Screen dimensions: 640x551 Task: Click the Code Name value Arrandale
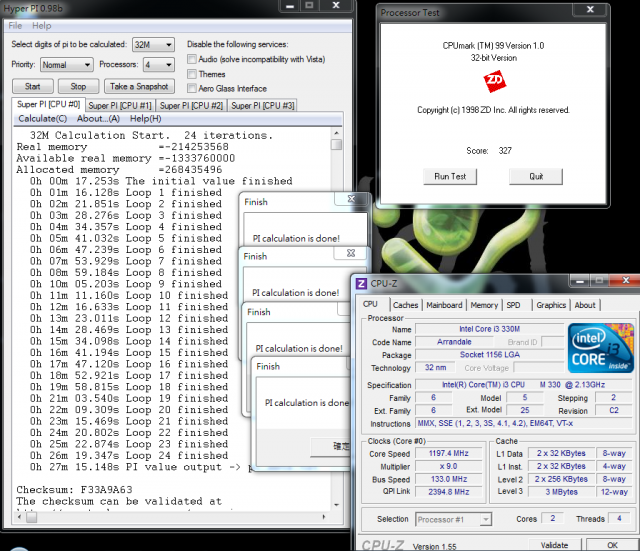coord(454,342)
